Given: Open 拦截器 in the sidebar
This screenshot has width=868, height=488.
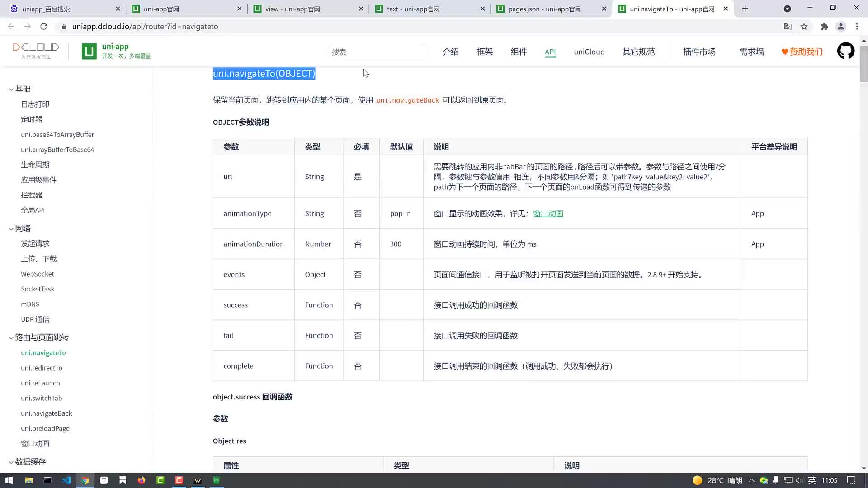Looking at the screenshot, I should coord(31,195).
